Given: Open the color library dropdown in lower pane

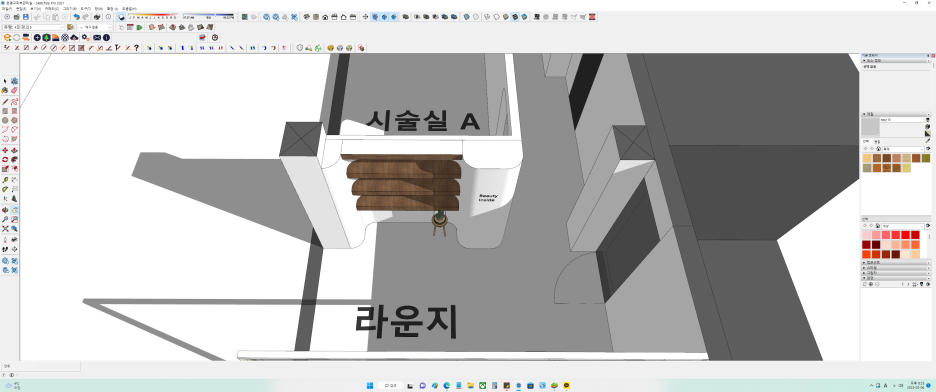Looking at the screenshot, I should pyautogui.click(x=903, y=226).
